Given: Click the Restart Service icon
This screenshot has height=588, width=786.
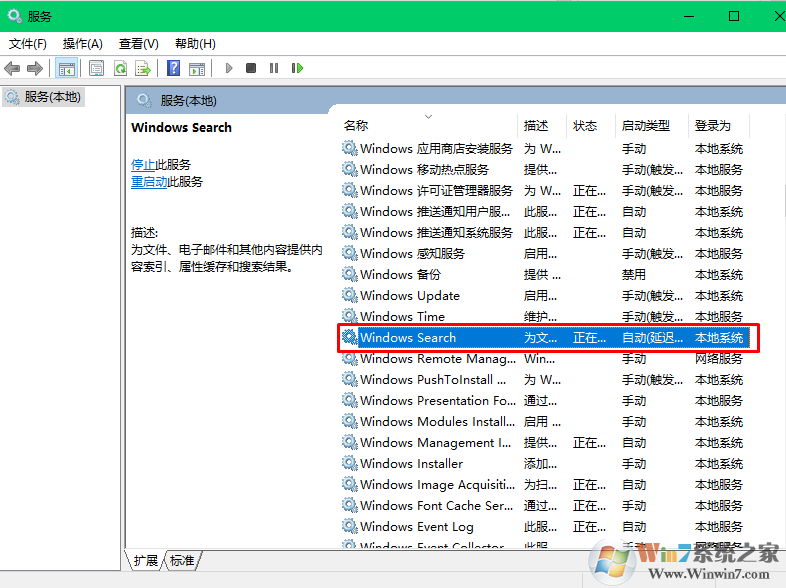Looking at the screenshot, I should click(297, 68).
